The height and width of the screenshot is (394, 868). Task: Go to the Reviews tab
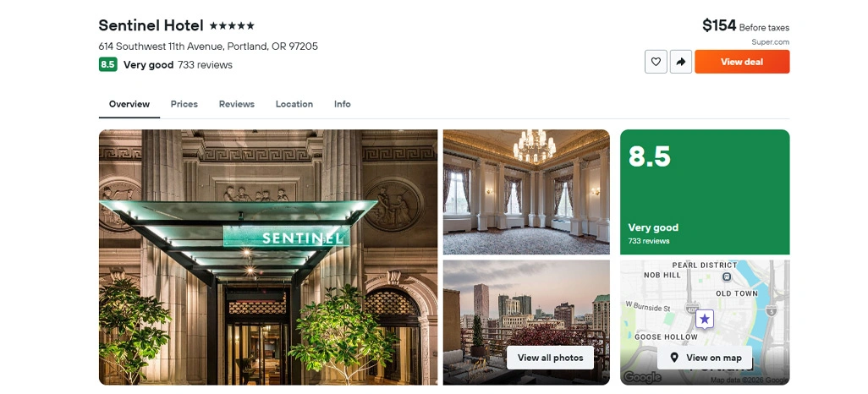click(x=236, y=104)
